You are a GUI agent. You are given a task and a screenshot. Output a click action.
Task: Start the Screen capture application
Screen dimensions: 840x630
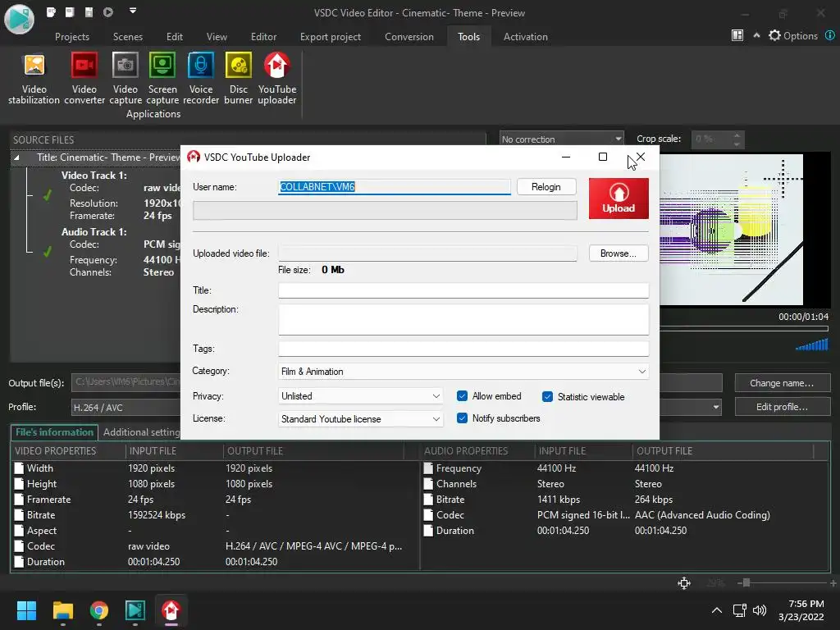click(x=162, y=79)
